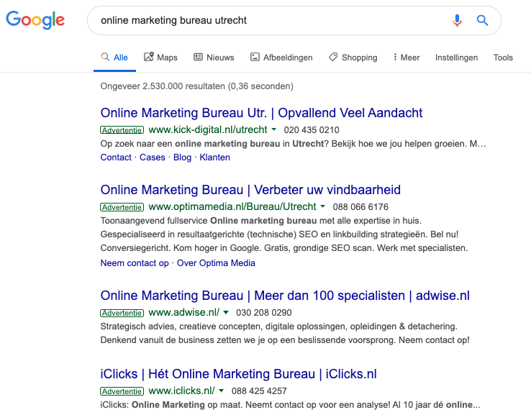Click the kick-digital.nl/utrecht URL
Viewport: 531px width, 420px height.
click(x=208, y=129)
